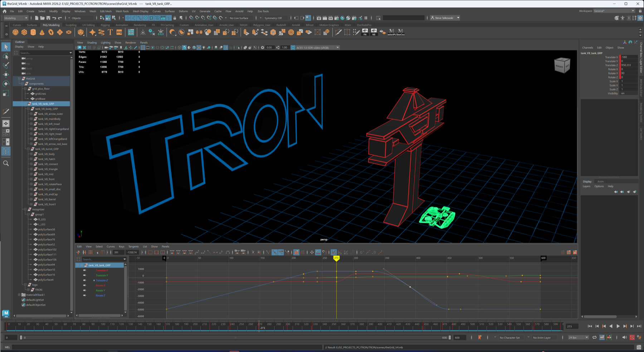Collapse the tank_V8_body_GRP tree node
The width and height of the screenshot is (644, 352).
[x=28, y=109]
